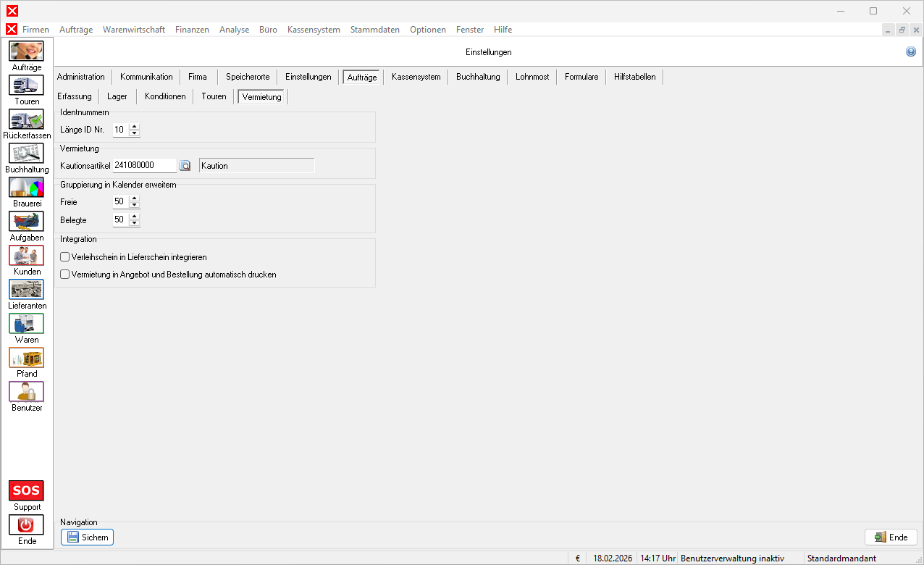Decrease the Freie value with down arrow
The image size is (924, 565).
point(134,205)
